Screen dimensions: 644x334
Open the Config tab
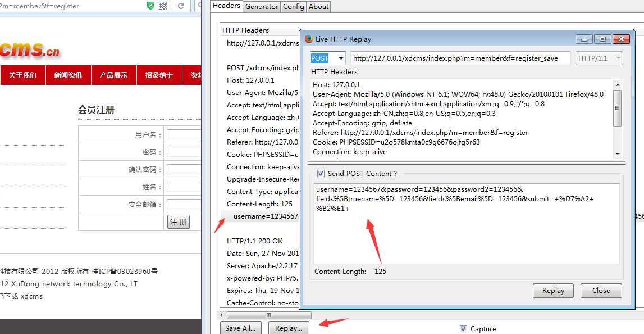point(293,7)
